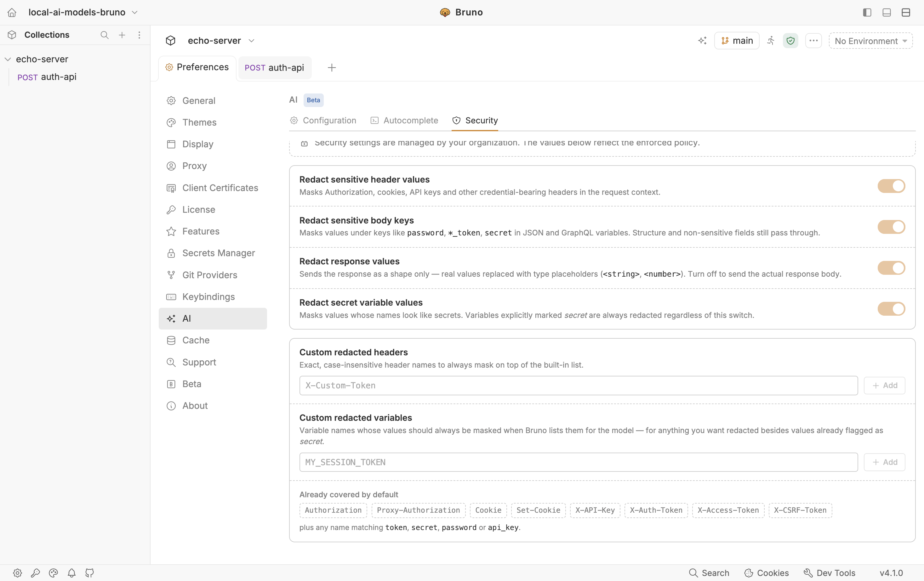This screenshot has height=581, width=924.
Task: Click the X-API-Key default header chip
Action: pyautogui.click(x=595, y=510)
